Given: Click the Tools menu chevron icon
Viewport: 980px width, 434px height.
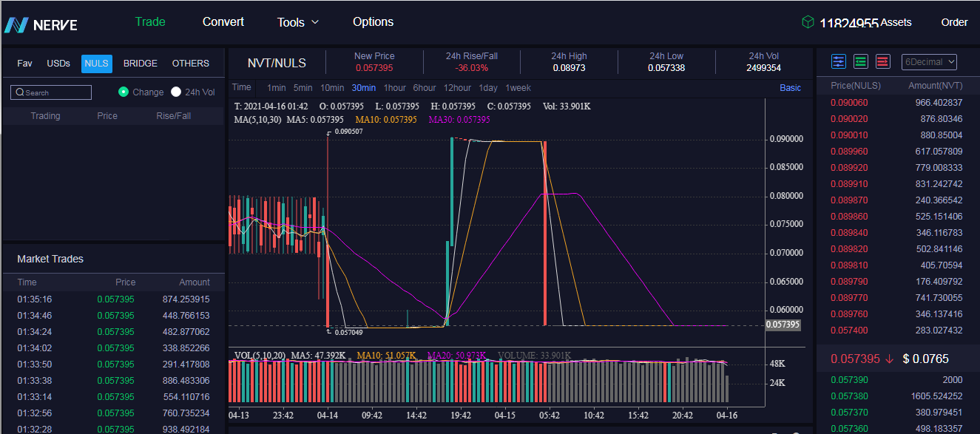Looking at the screenshot, I should point(315,22).
